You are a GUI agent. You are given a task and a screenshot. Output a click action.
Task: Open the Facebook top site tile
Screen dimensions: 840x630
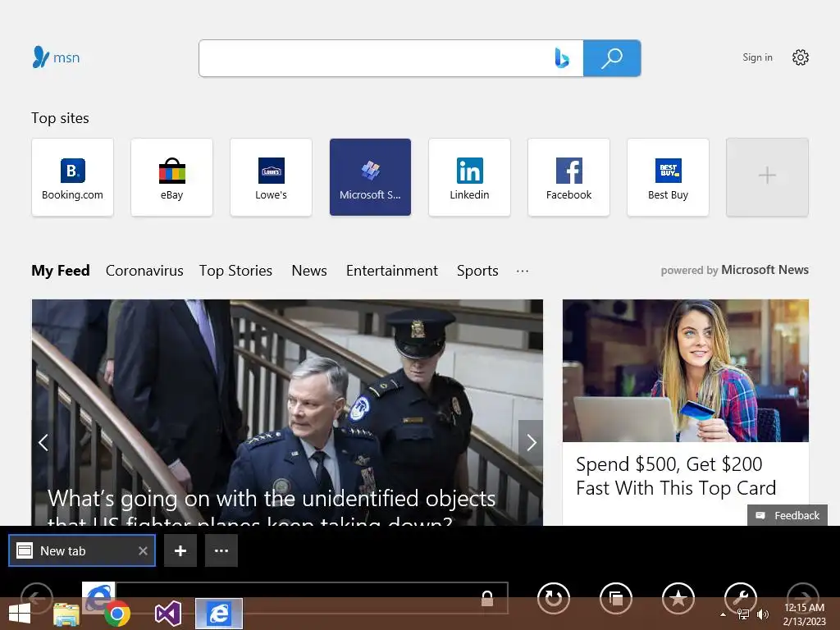(568, 177)
